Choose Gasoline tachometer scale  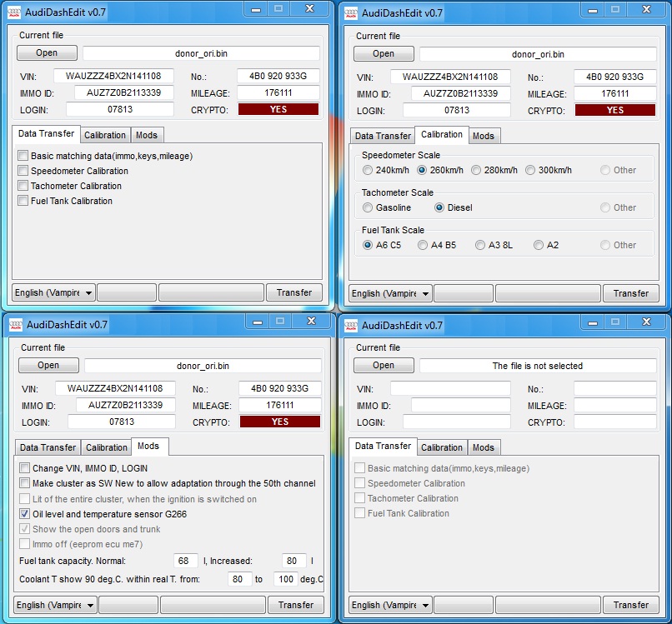point(368,207)
